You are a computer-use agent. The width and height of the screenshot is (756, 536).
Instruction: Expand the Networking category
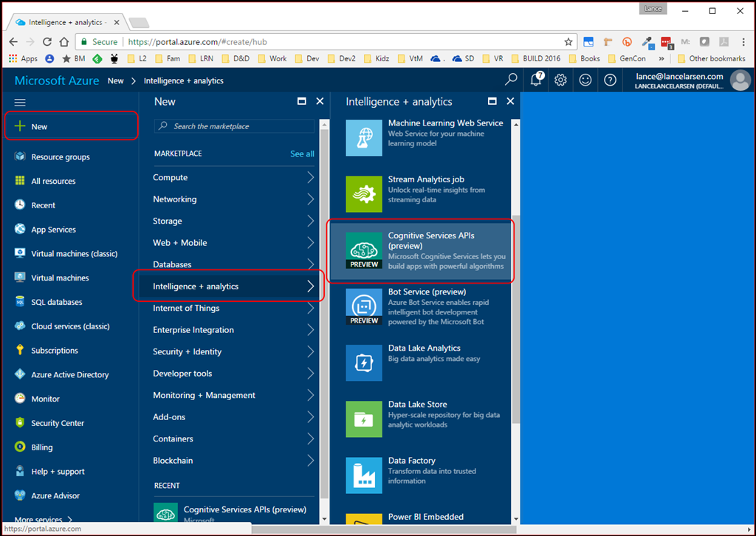pyautogui.click(x=233, y=199)
